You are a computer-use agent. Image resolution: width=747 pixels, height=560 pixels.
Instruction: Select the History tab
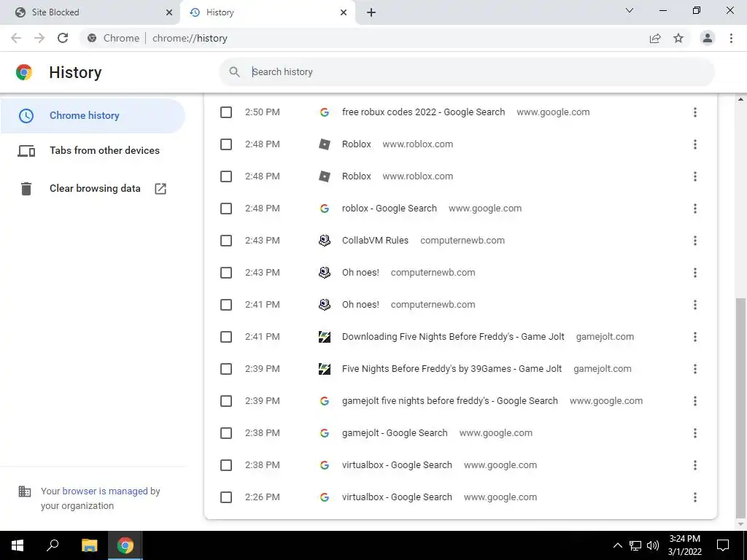pos(268,12)
